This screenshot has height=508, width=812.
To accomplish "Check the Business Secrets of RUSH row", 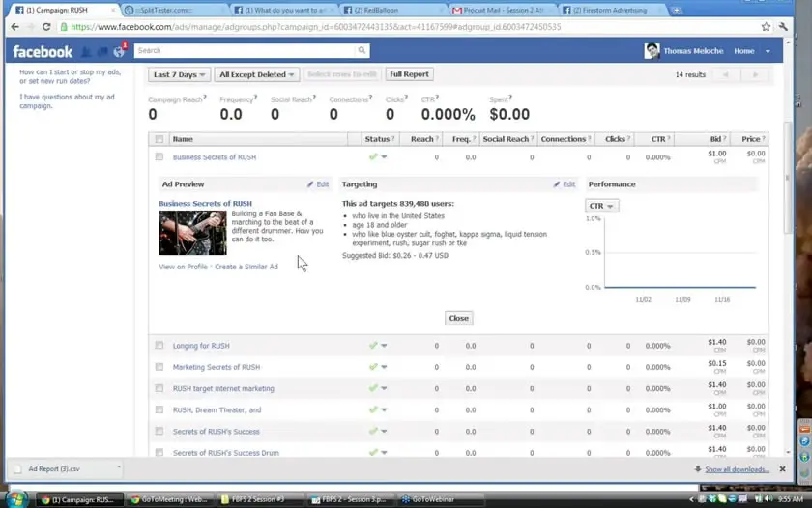I will (159, 156).
